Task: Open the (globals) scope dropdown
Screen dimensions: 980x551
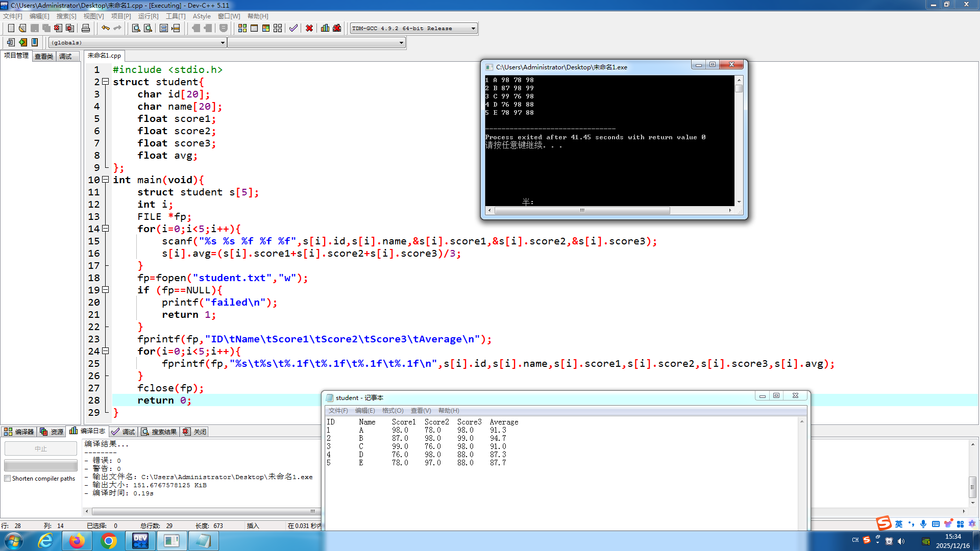Action: point(223,43)
